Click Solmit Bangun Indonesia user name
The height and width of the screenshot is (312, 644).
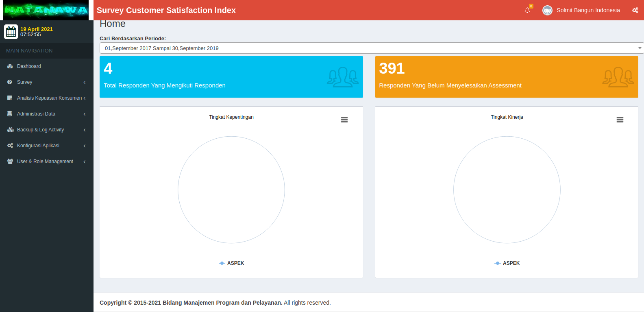pyautogui.click(x=588, y=10)
